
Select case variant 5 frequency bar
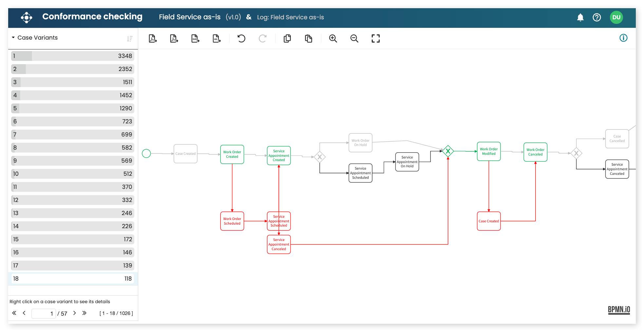click(72, 108)
